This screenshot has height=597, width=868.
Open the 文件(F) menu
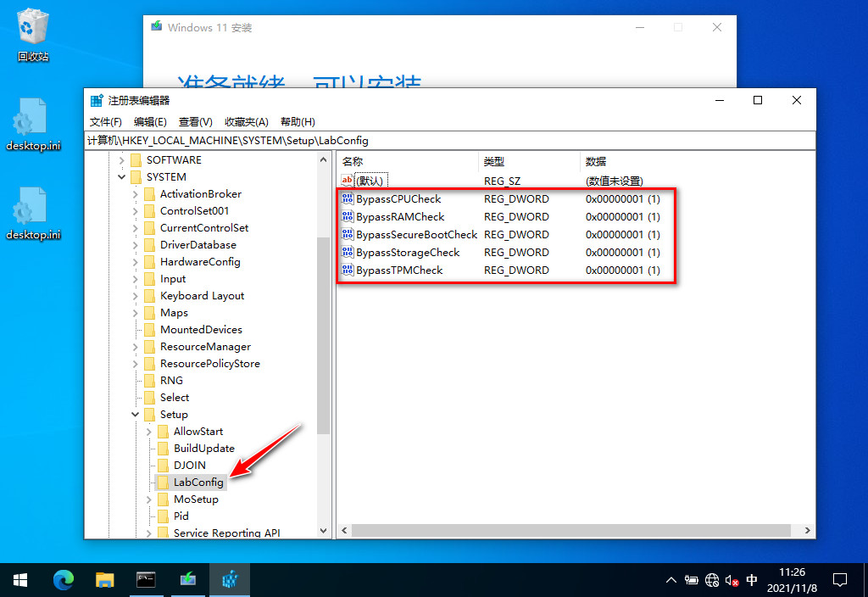[105, 122]
